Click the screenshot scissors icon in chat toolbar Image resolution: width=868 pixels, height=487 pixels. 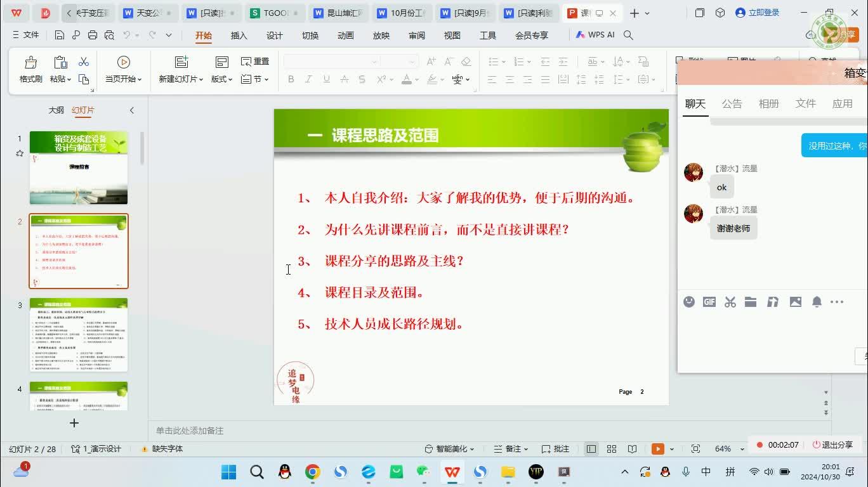pos(730,302)
